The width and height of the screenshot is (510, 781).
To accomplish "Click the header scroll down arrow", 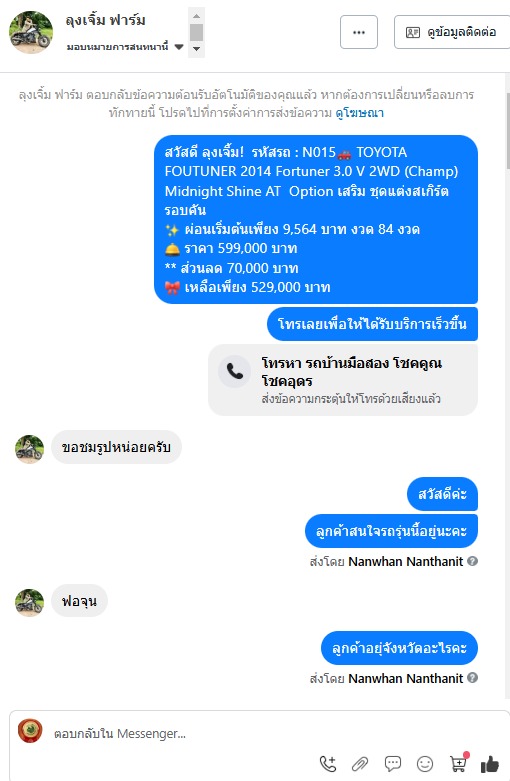I will click(196, 49).
